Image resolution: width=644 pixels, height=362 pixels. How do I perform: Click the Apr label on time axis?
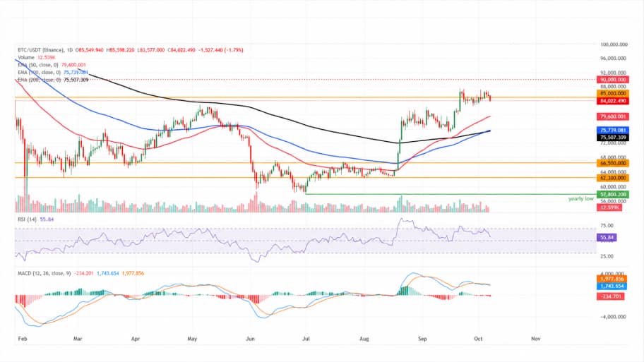(x=135, y=339)
